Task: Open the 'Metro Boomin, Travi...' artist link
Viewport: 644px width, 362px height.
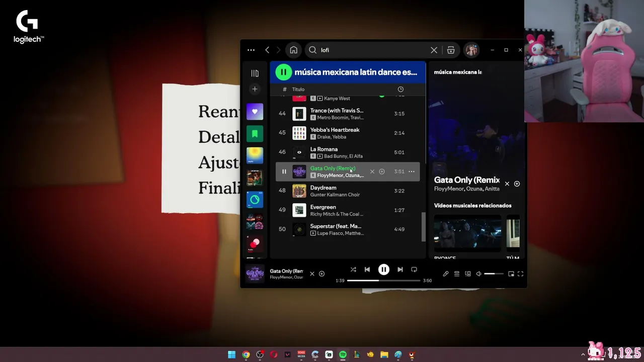Action: (x=340, y=118)
